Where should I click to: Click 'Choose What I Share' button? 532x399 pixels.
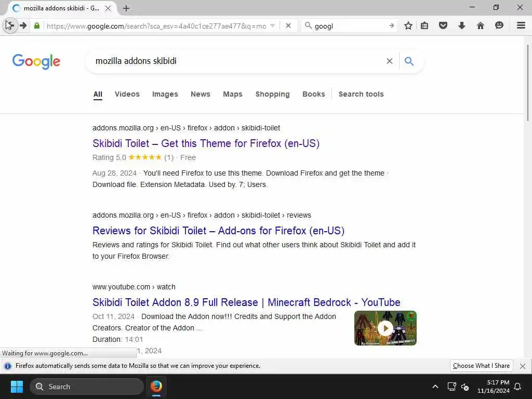[x=481, y=366]
